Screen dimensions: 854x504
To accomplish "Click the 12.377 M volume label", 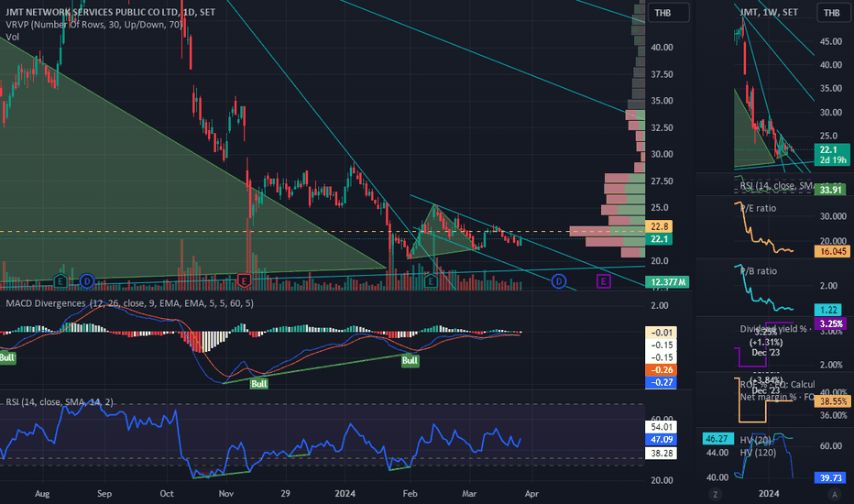I will tap(667, 281).
